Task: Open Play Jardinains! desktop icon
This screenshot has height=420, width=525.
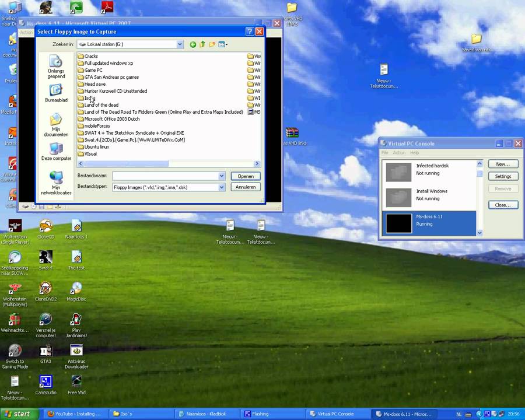Action: tap(76, 325)
